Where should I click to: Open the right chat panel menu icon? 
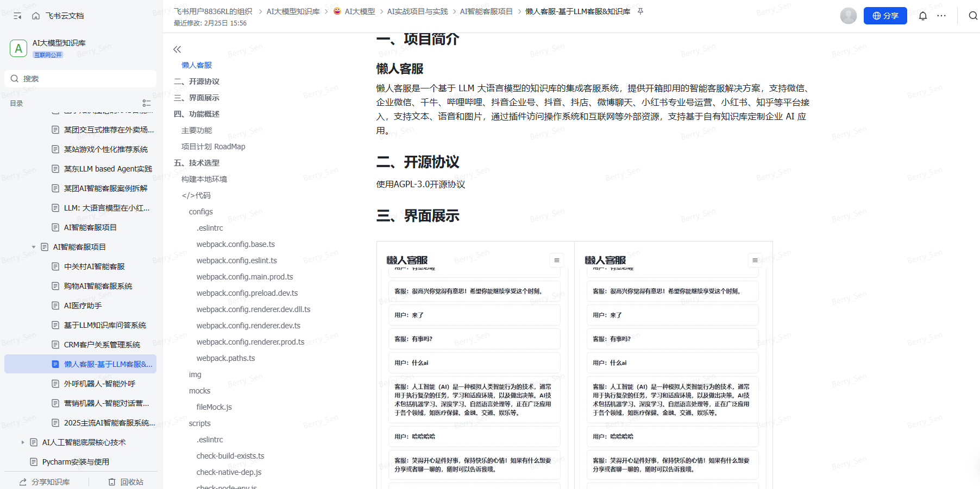(x=755, y=261)
